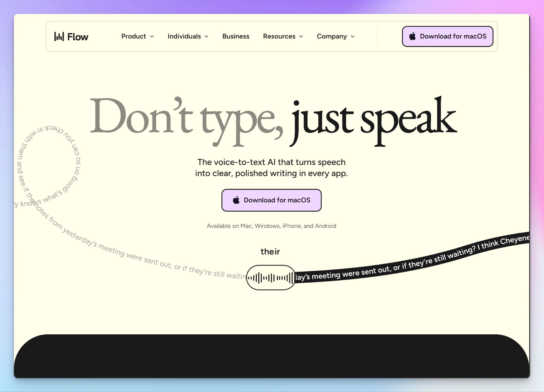Expand the Company chevron arrow

(x=352, y=37)
